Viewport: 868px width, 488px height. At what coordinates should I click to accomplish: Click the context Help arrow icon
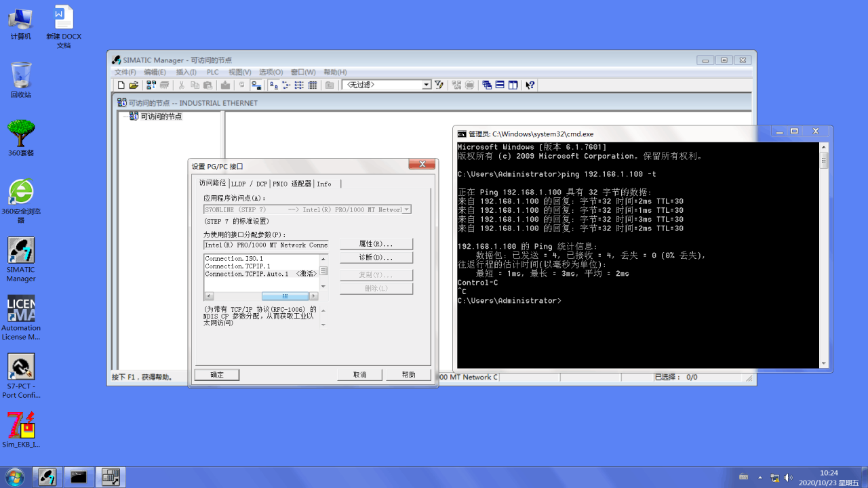[530, 85]
